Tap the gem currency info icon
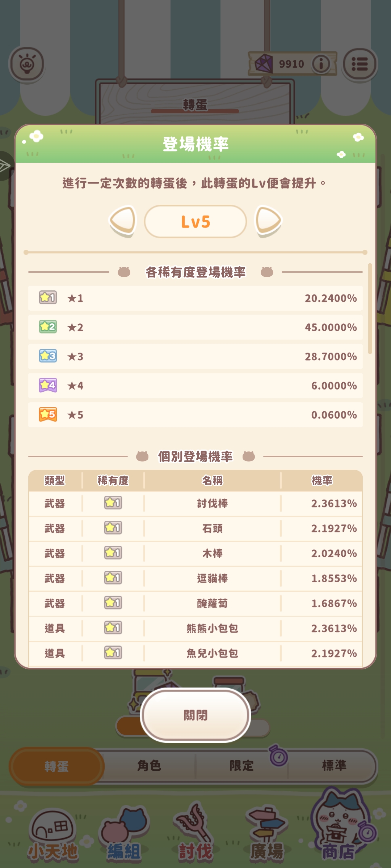The height and width of the screenshot is (868, 391). tap(321, 64)
